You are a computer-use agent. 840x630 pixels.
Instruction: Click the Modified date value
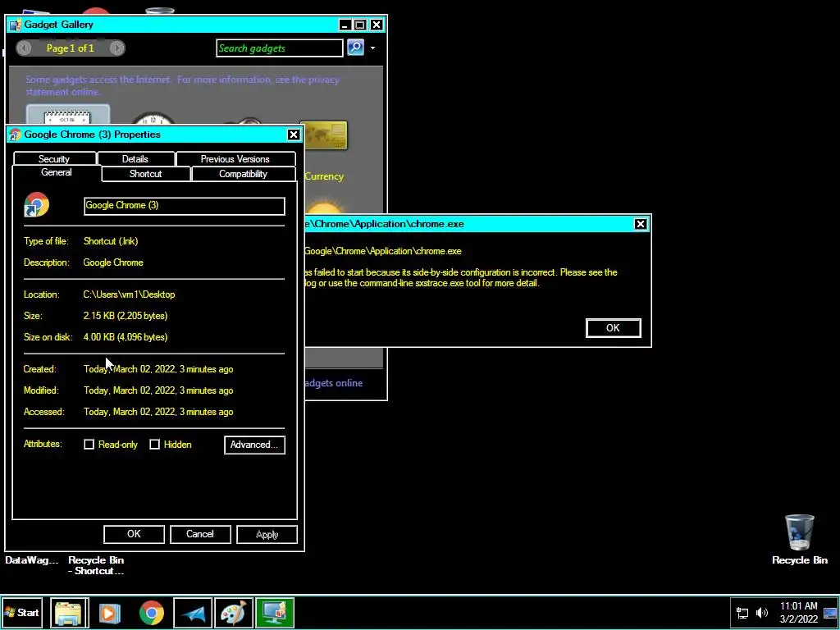[x=158, y=390]
